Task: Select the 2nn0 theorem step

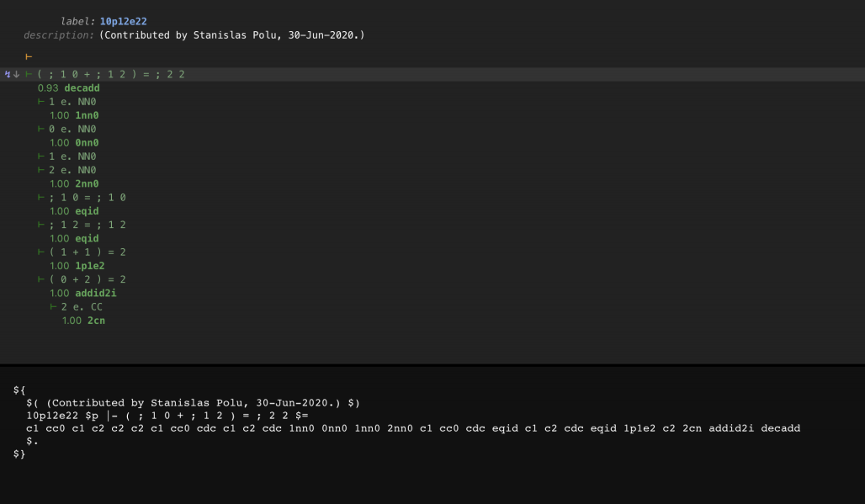Action: coord(87,183)
